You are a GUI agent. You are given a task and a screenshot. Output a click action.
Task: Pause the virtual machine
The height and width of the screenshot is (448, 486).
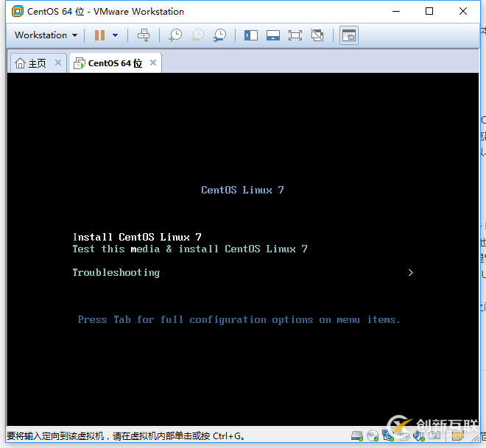tap(99, 35)
